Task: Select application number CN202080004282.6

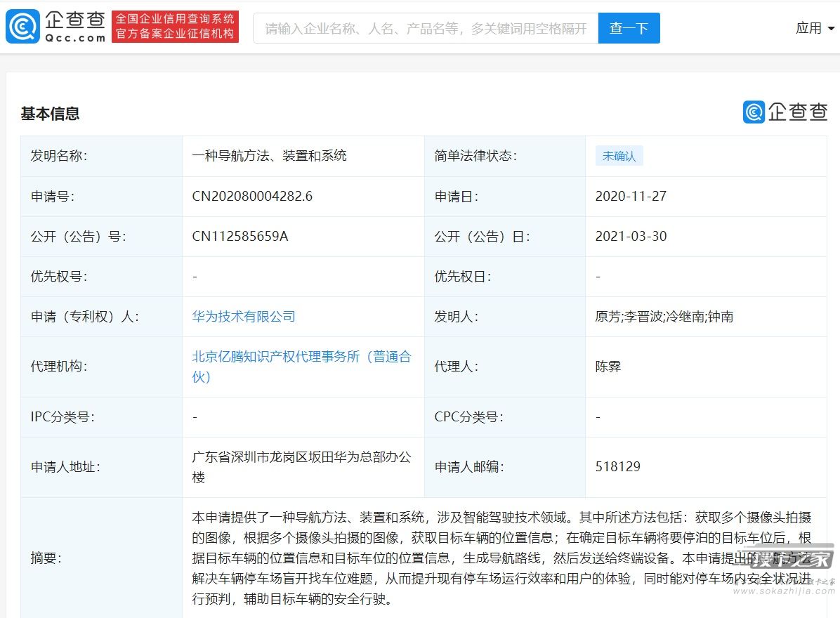Action: 252,196
